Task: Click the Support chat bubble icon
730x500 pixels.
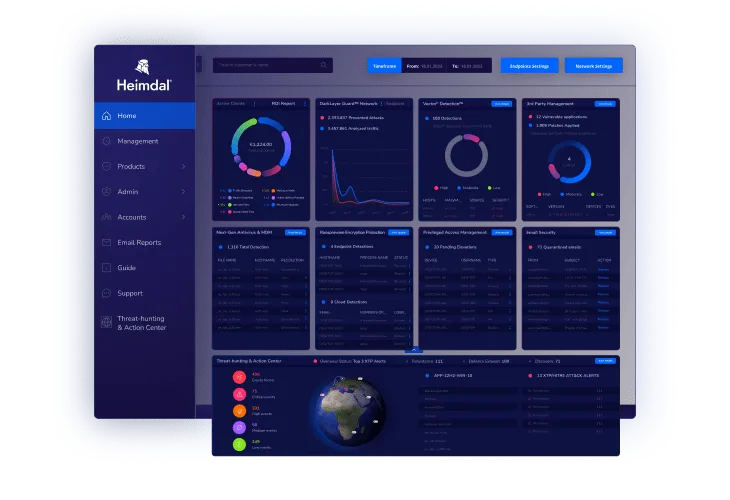Action: click(x=107, y=293)
